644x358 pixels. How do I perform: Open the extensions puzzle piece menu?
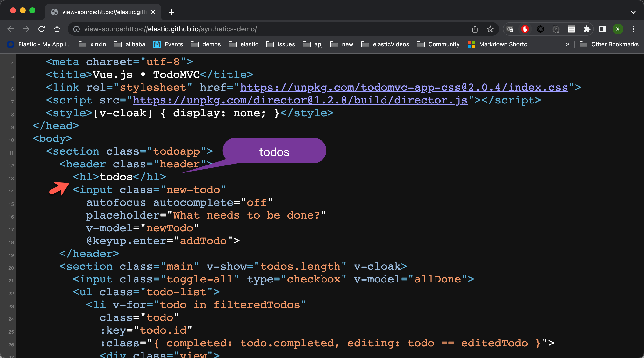pyautogui.click(x=587, y=29)
